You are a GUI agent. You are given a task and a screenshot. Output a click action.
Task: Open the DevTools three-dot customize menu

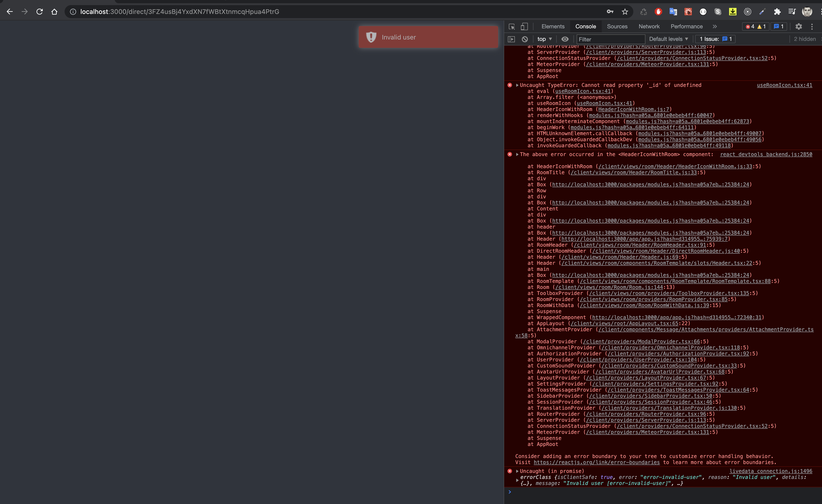[x=812, y=26]
